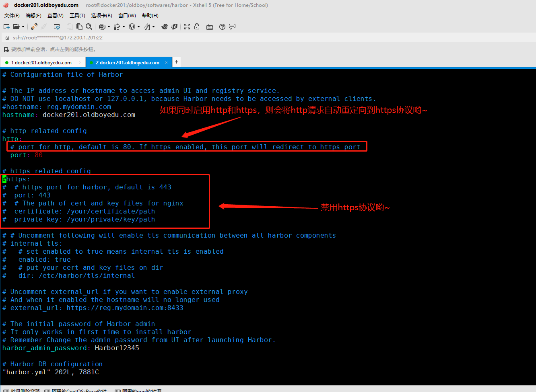Expand the open folder dropdown arrow
Screen dimensions: 536x392
point(23,27)
